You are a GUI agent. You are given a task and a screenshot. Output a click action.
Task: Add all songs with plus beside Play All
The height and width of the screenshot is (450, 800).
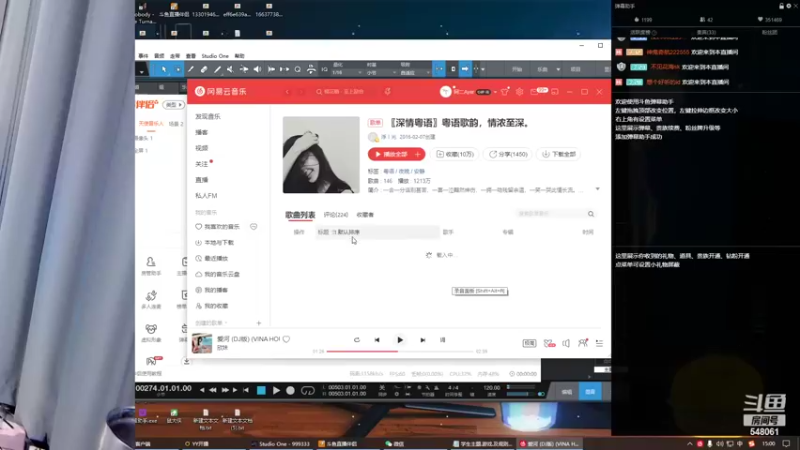pos(418,154)
